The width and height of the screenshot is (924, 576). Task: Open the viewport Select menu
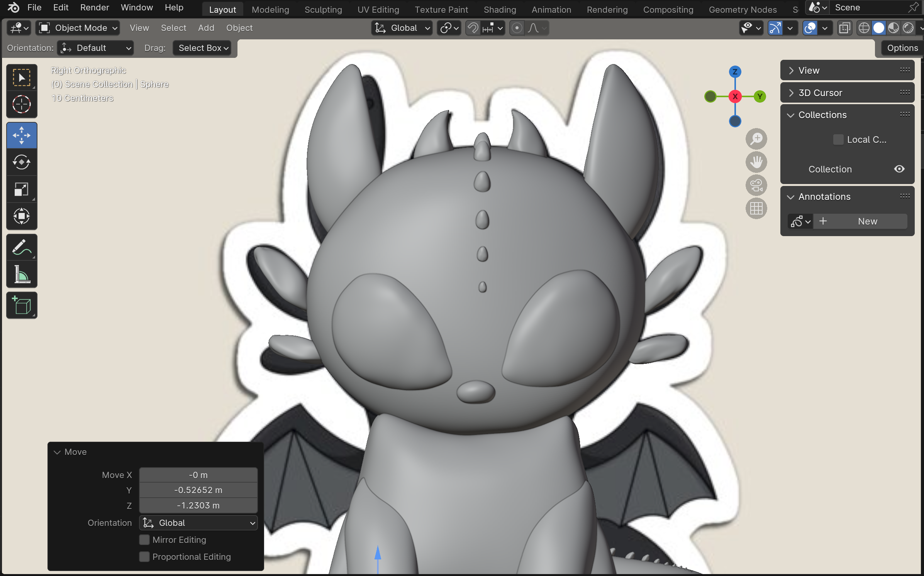(173, 28)
